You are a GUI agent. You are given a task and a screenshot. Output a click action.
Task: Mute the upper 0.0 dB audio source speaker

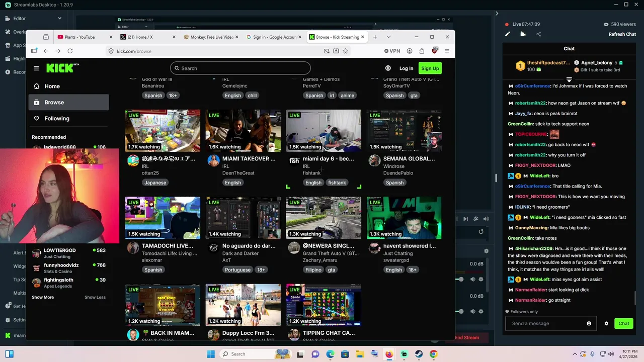tap(473, 279)
